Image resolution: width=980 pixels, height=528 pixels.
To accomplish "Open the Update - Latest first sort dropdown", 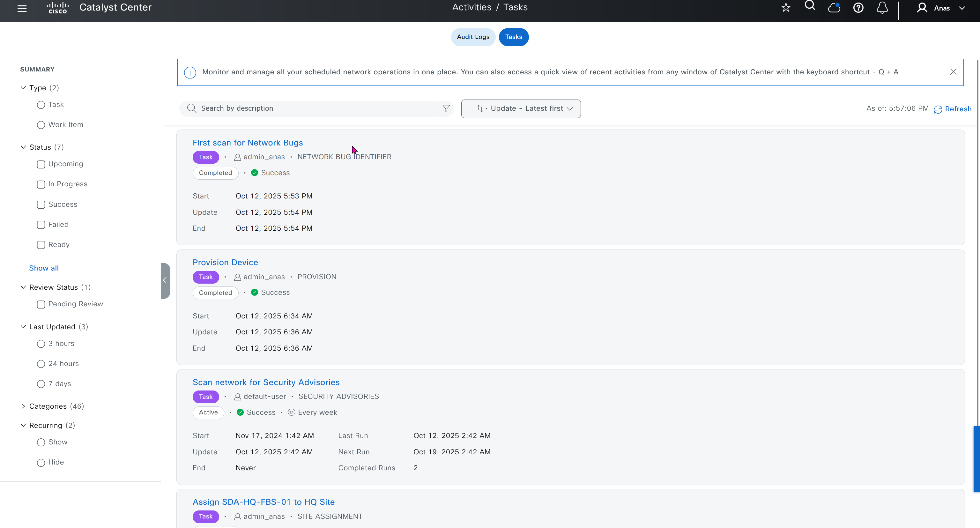I will pos(520,109).
